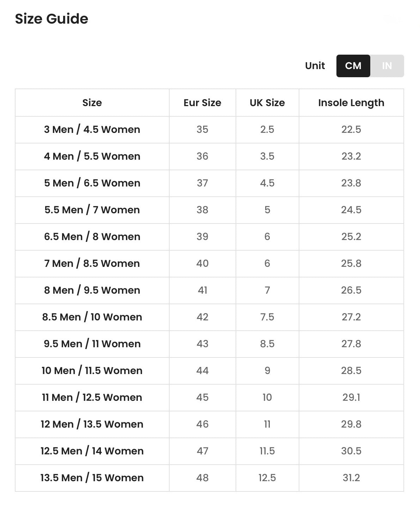
Task: Click the UK Size column header
Action: (x=267, y=103)
